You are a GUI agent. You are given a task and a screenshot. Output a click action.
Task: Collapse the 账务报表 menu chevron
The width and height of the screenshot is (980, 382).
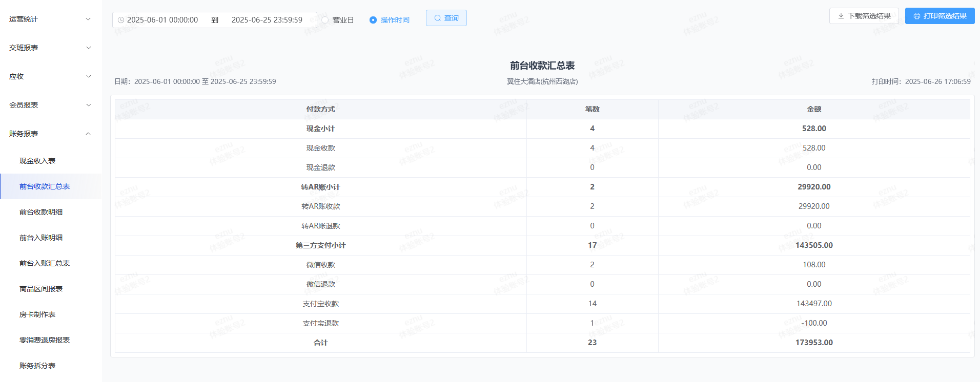click(x=88, y=134)
